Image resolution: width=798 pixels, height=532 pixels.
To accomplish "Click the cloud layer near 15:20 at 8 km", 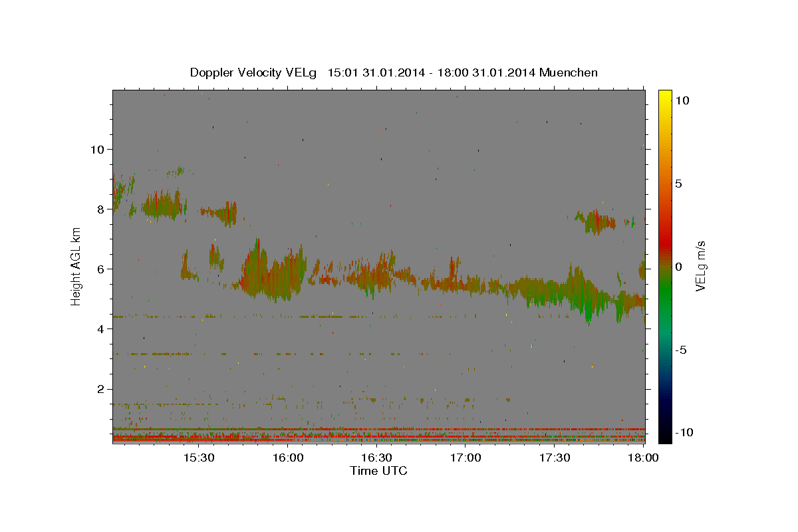I will tap(162, 205).
